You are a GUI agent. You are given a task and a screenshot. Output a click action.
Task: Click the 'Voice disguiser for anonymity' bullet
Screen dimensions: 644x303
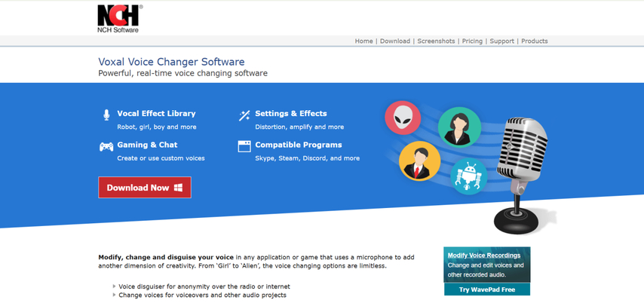(204, 286)
